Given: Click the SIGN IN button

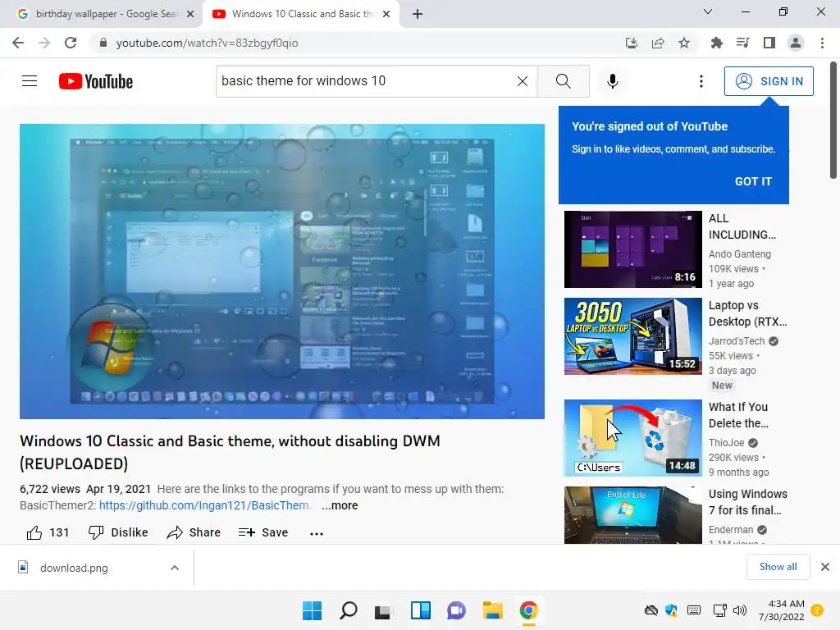Looking at the screenshot, I should tap(769, 81).
